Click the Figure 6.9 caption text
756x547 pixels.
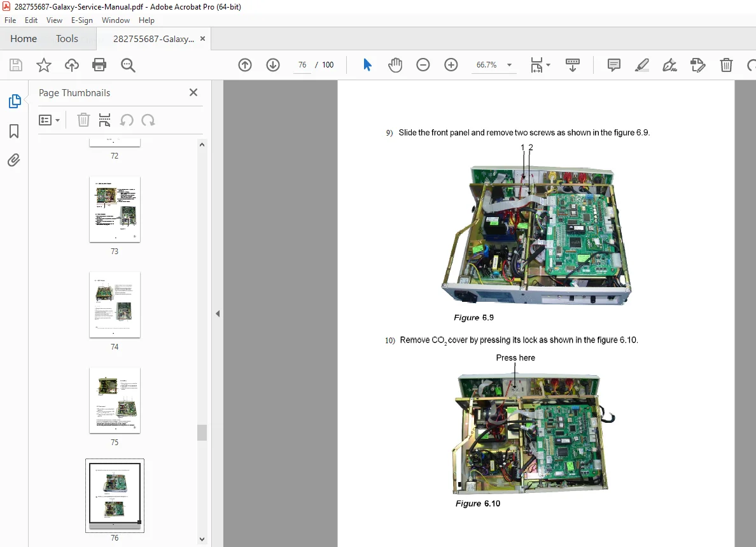473,317
